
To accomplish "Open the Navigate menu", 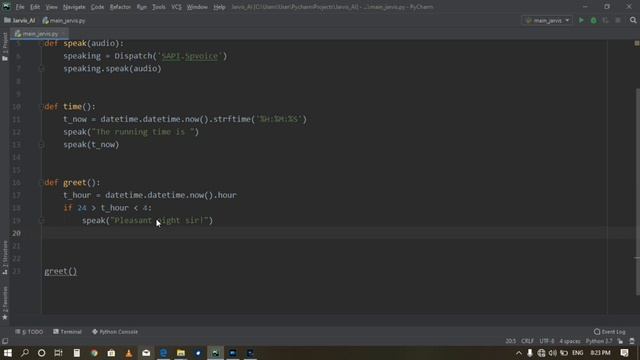I will coord(74,7).
